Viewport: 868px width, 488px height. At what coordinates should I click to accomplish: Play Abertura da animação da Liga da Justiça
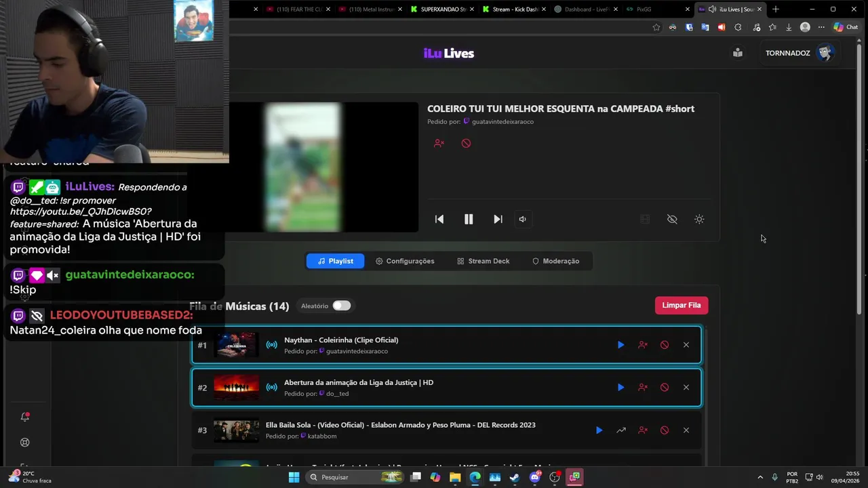[620, 388]
